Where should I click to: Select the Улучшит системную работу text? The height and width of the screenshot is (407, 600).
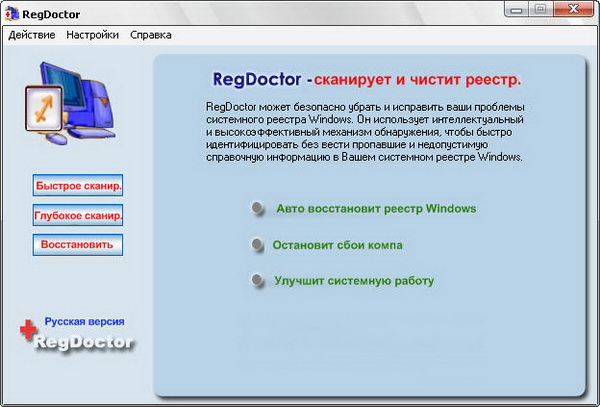[354, 281]
